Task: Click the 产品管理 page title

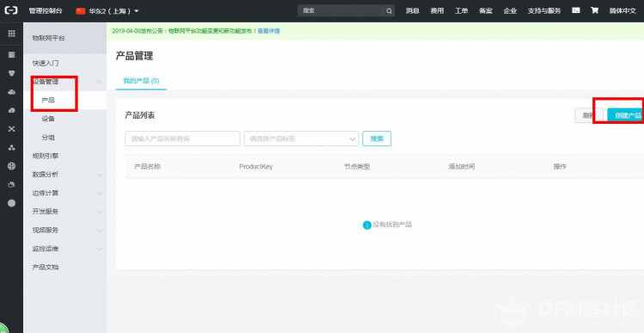Action: (x=134, y=56)
